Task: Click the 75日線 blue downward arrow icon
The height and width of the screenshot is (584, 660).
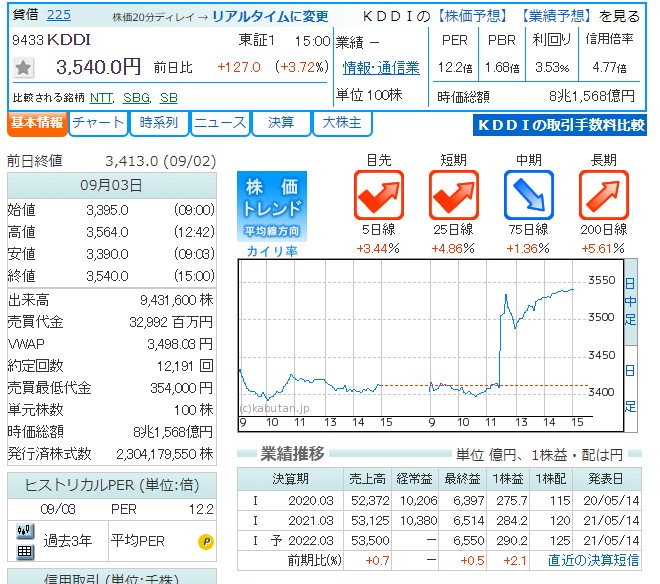Action: (528, 195)
